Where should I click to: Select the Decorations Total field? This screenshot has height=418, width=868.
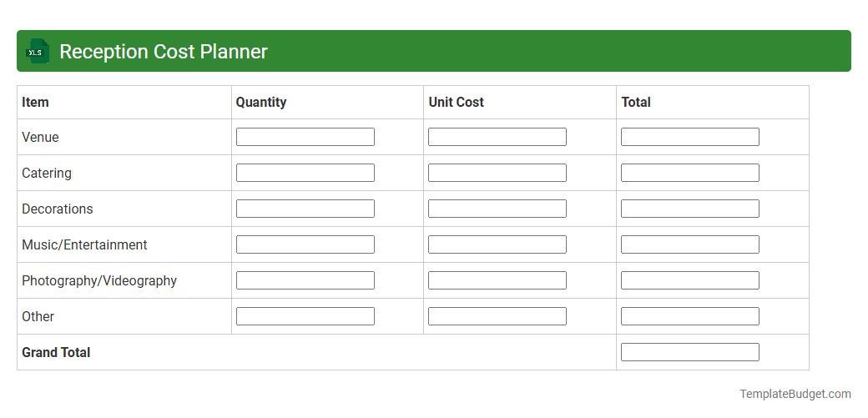click(689, 209)
